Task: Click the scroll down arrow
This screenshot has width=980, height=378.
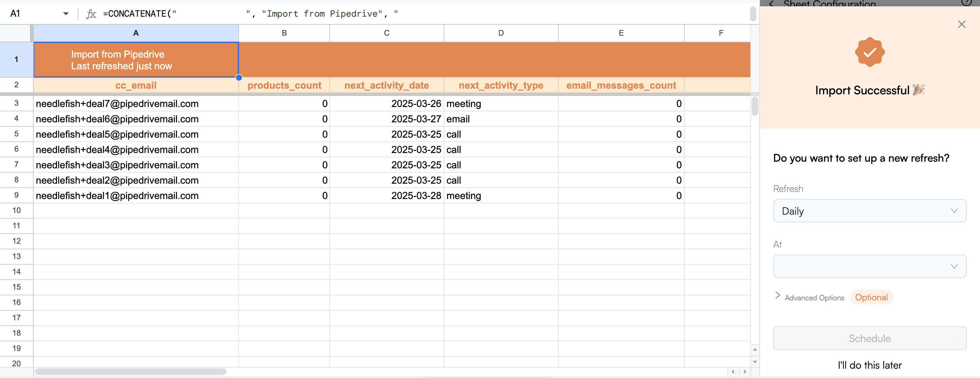Action: [755, 362]
